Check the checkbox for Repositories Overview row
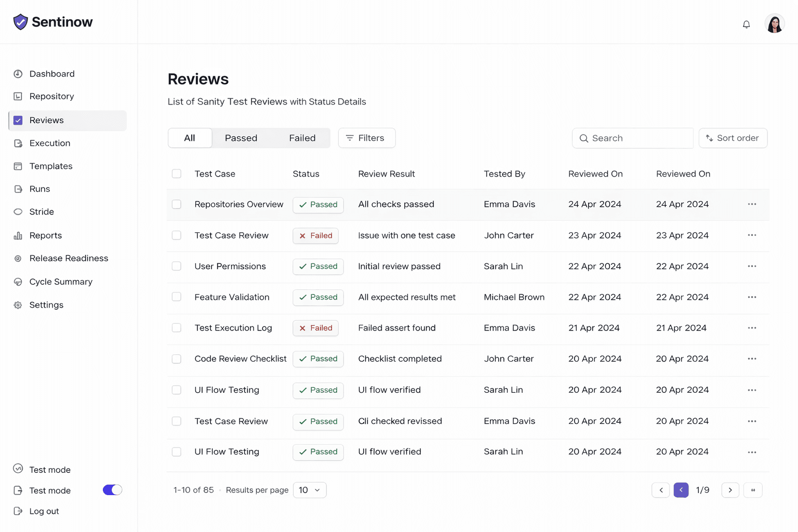This screenshot has height=532, width=798. point(177,204)
